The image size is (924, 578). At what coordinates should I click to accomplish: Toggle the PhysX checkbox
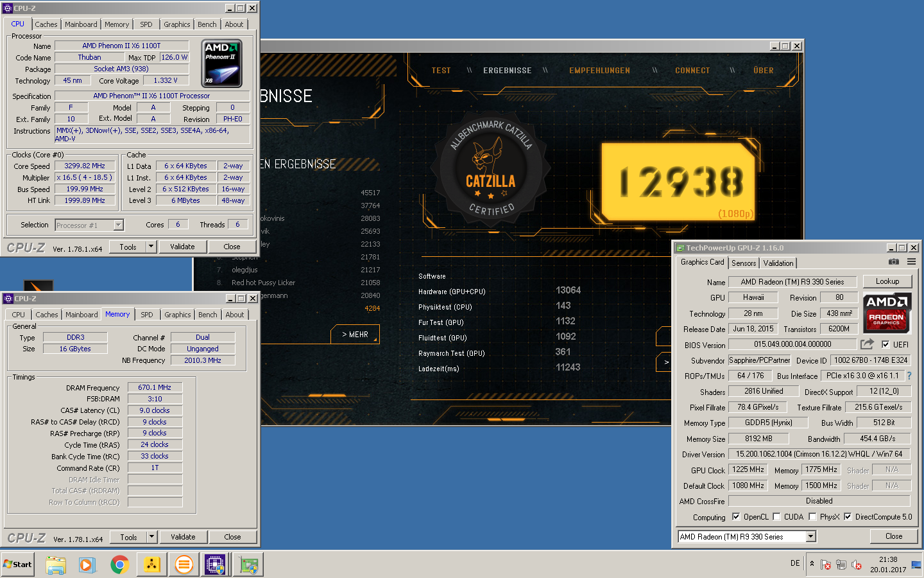point(812,516)
